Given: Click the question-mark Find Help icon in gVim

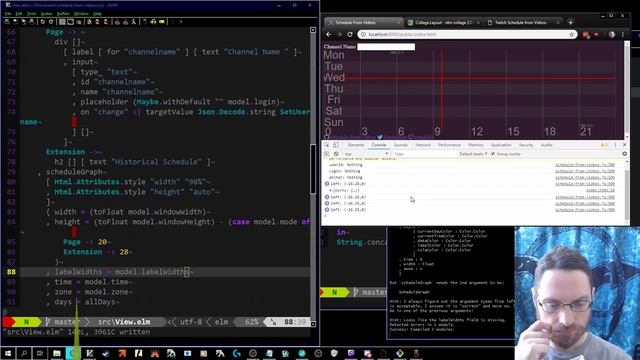Looking at the screenshot, I should click(x=181, y=22).
